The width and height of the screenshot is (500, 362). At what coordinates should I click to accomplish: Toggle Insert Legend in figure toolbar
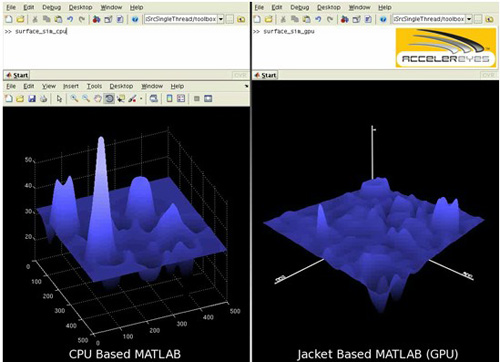pyautogui.click(x=181, y=99)
